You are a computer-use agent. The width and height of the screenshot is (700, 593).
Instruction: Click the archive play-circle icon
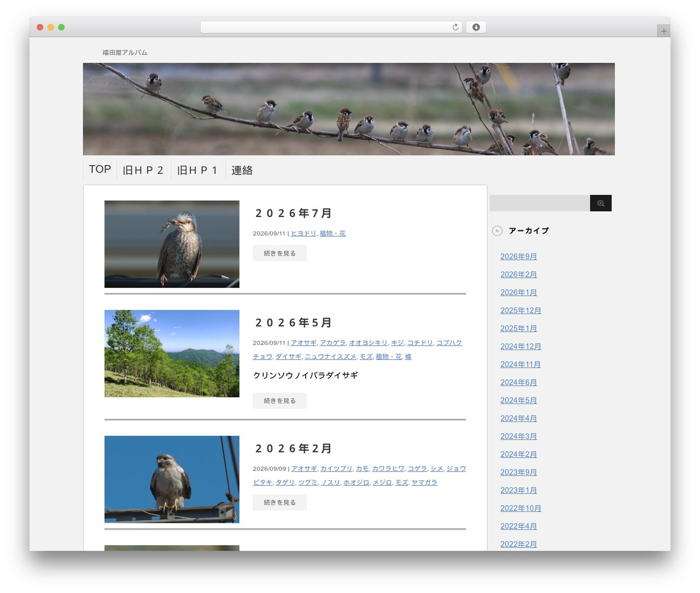[497, 231]
